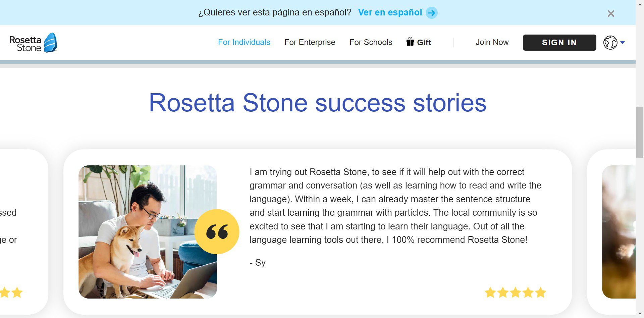
Task: Click the Join Now link
Action: click(492, 42)
